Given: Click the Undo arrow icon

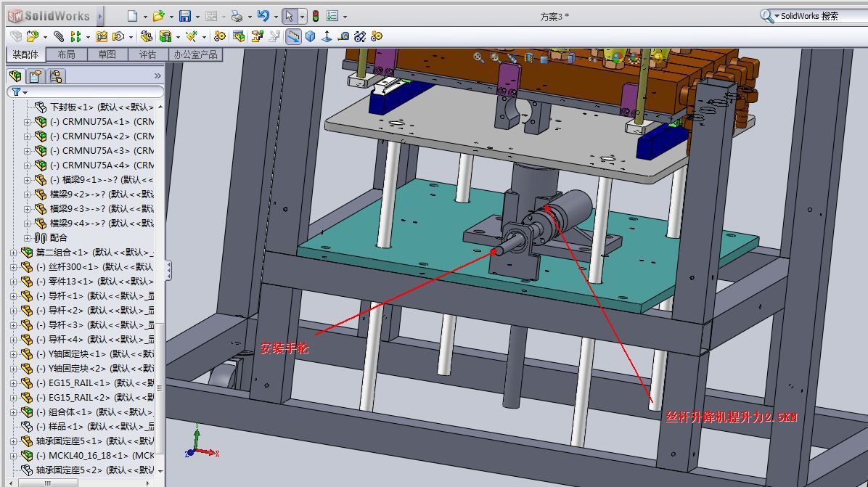Looking at the screenshot, I should [x=263, y=16].
